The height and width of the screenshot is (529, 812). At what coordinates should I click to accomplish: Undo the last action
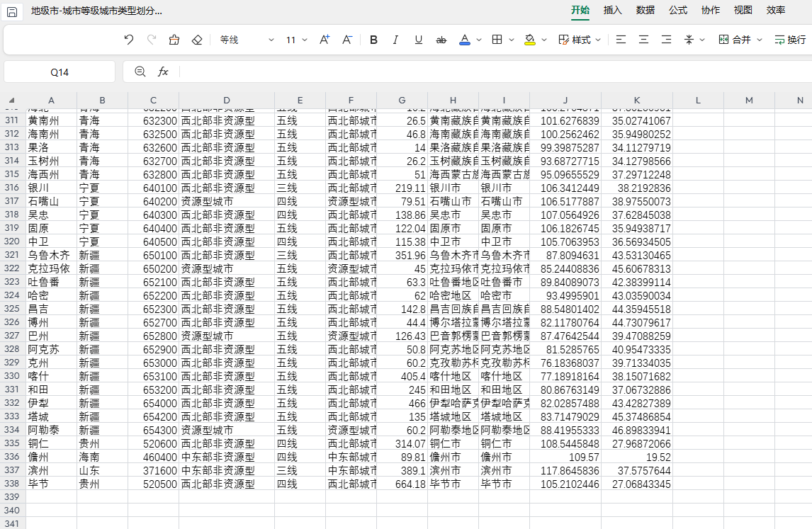click(129, 40)
